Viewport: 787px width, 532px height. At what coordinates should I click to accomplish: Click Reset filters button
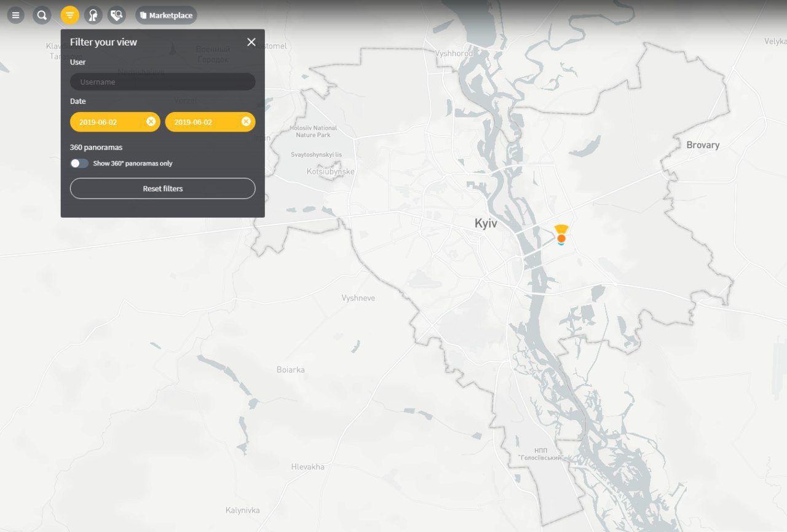click(162, 188)
